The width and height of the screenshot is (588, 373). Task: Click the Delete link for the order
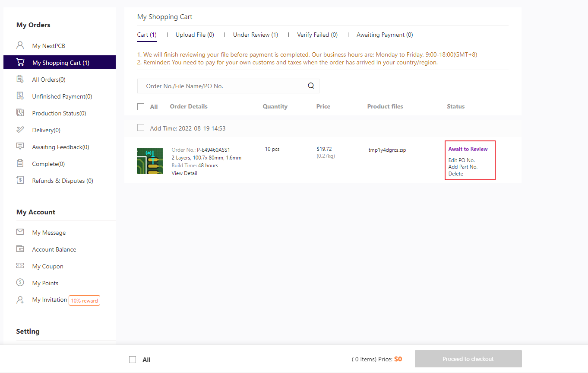pos(455,174)
